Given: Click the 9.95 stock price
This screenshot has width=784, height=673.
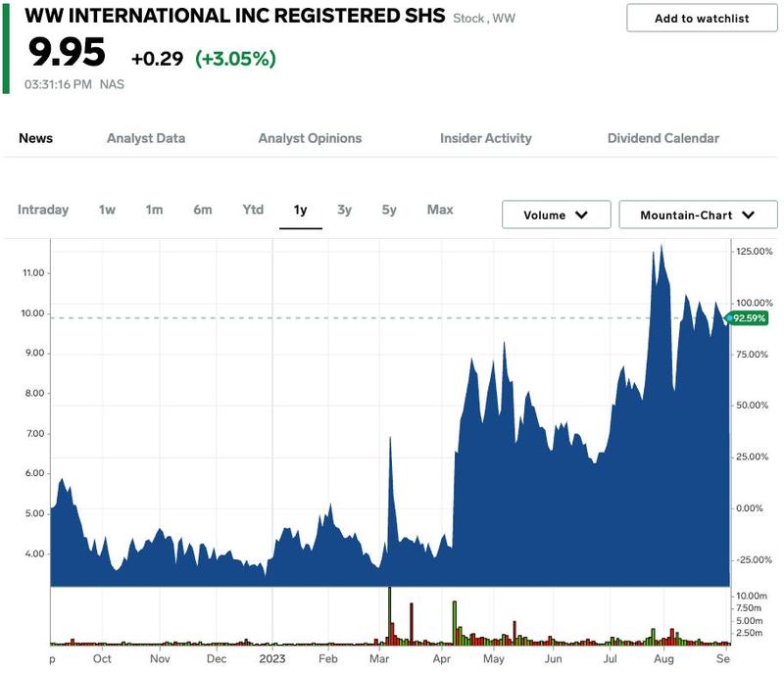Looking at the screenshot, I should 67,52.
